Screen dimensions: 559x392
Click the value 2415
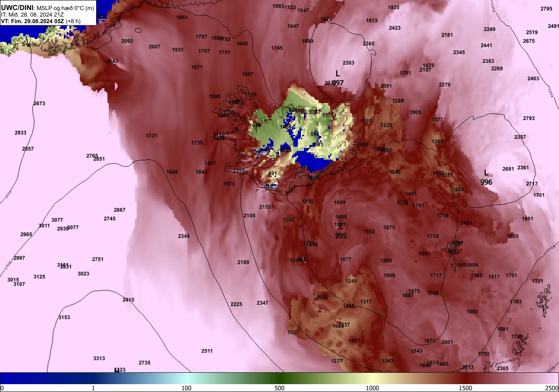pyautogui.click(x=128, y=300)
